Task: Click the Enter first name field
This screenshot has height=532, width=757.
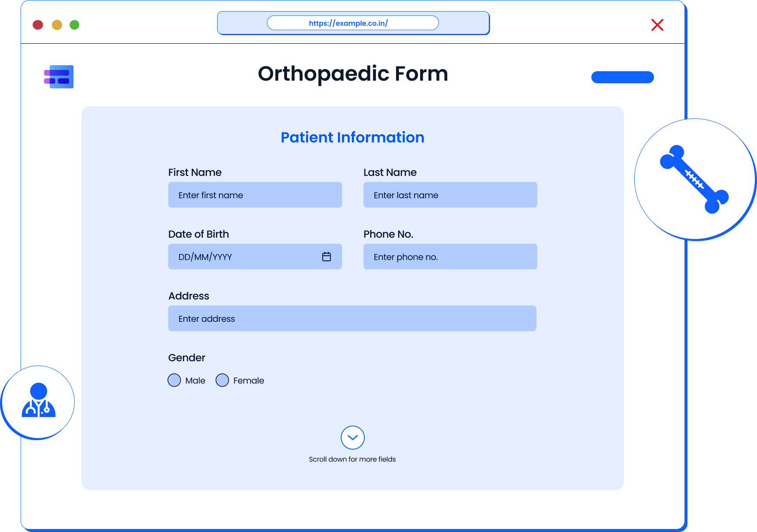Action: [x=255, y=195]
